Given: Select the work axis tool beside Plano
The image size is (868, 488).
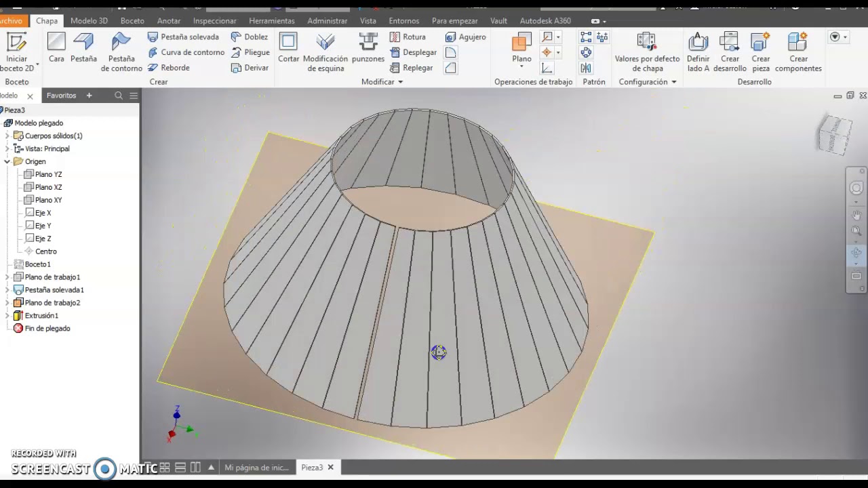Looking at the screenshot, I should (547, 37).
